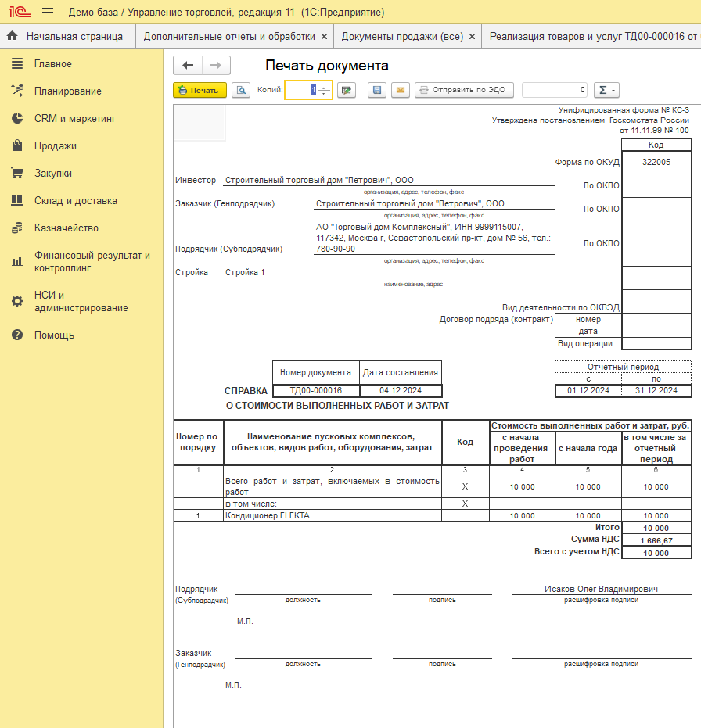701x728 pixels.
Task: Select the Заказчик (Генподрядчик) organization name cell
Action: point(434,203)
